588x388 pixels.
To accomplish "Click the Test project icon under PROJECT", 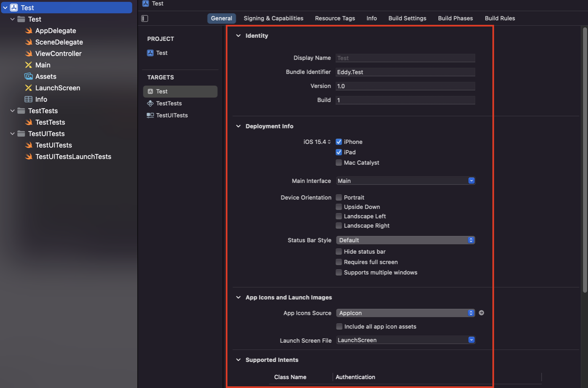I will 150,53.
